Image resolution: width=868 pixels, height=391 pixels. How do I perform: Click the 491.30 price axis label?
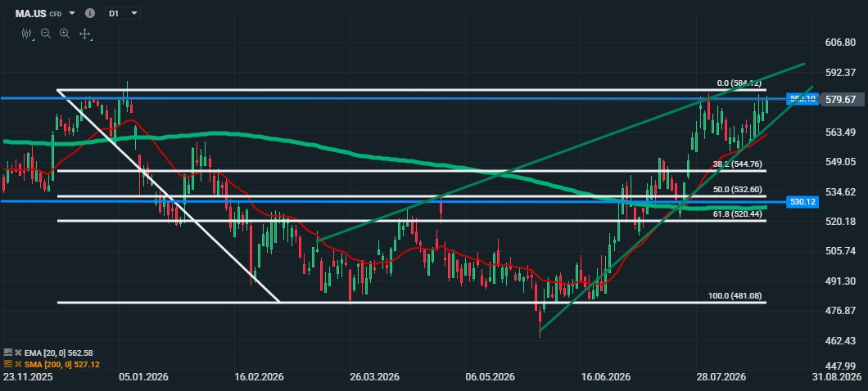pos(840,281)
